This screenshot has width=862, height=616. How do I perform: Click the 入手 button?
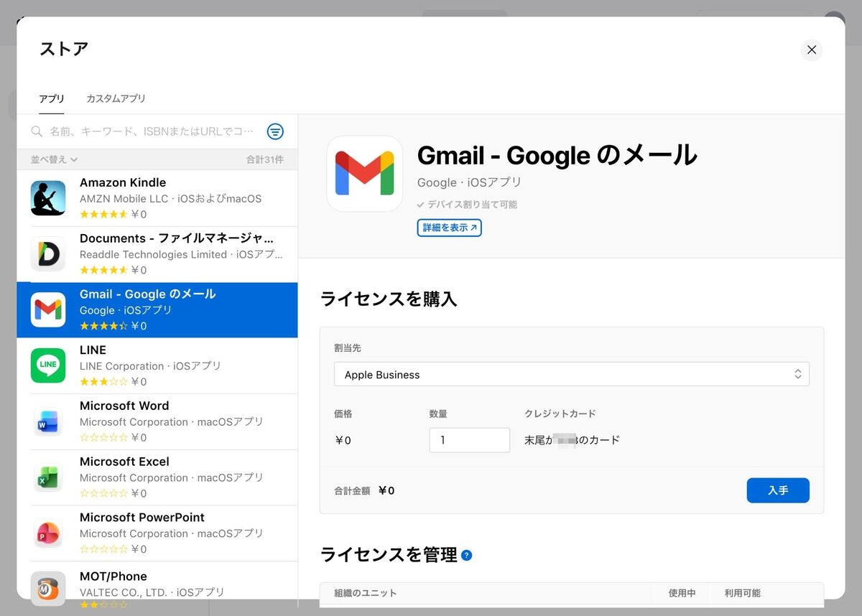pyautogui.click(x=778, y=490)
